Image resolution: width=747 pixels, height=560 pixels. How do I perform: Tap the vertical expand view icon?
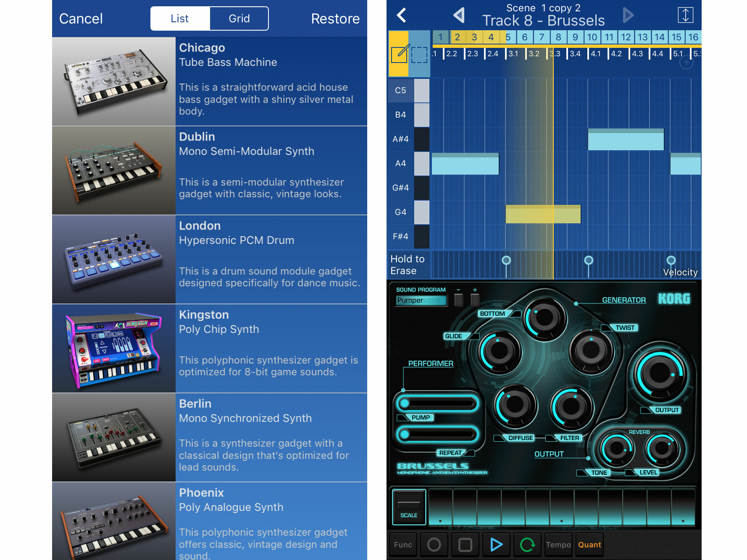point(685,15)
